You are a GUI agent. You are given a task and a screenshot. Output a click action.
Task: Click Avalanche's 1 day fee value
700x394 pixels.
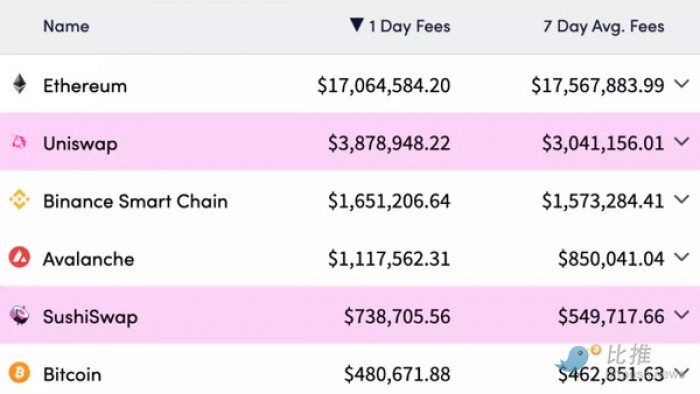[x=389, y=259]
